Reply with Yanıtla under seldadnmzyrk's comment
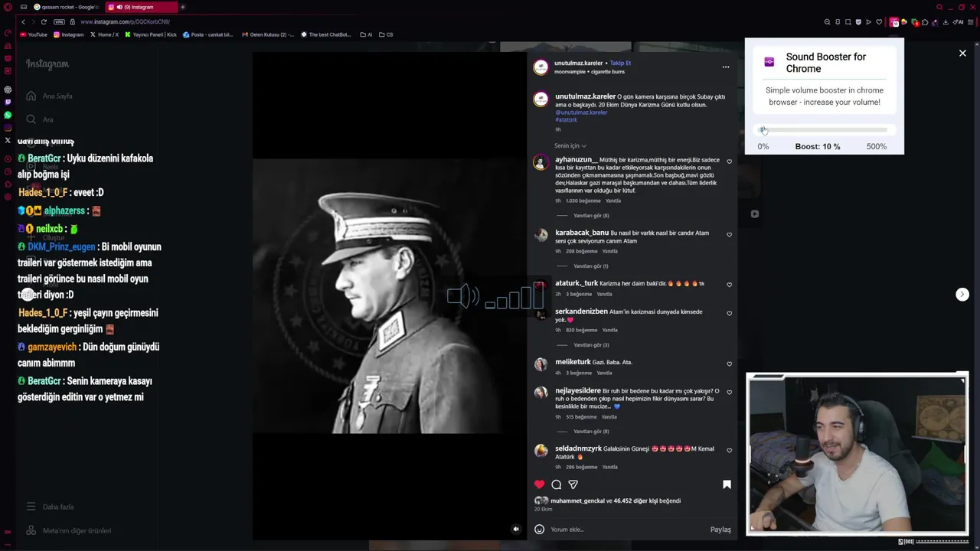This screenshot has width=980, height=551. 609,467
